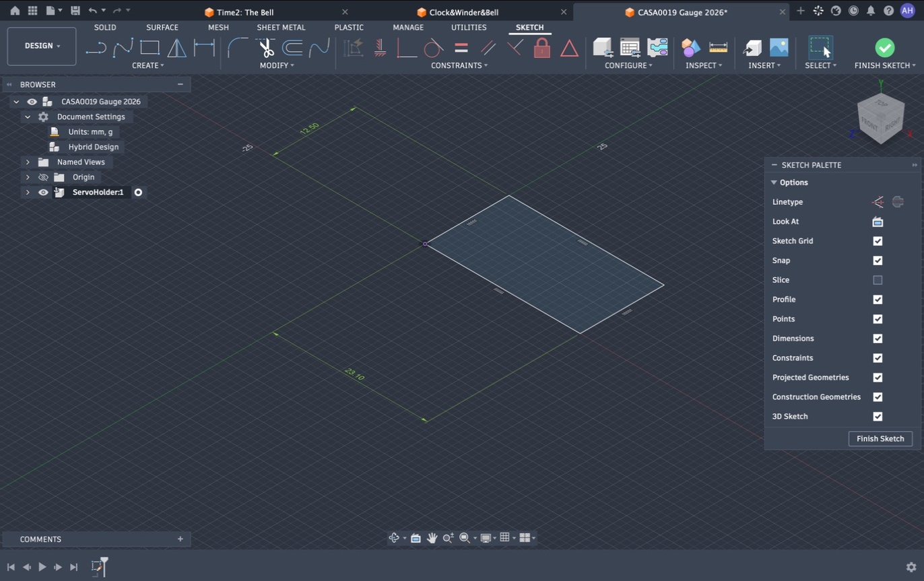The width and height of the screenshot is (924, 581).
Task: Apply the Parallel constraint
Action: (x=488, y=48)
